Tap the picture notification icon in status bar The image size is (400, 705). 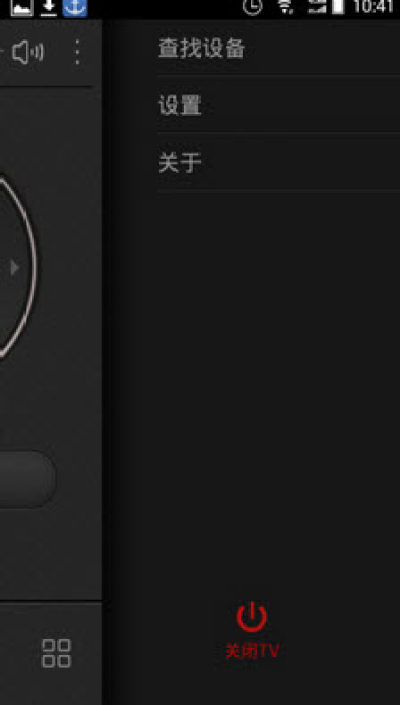22,7
